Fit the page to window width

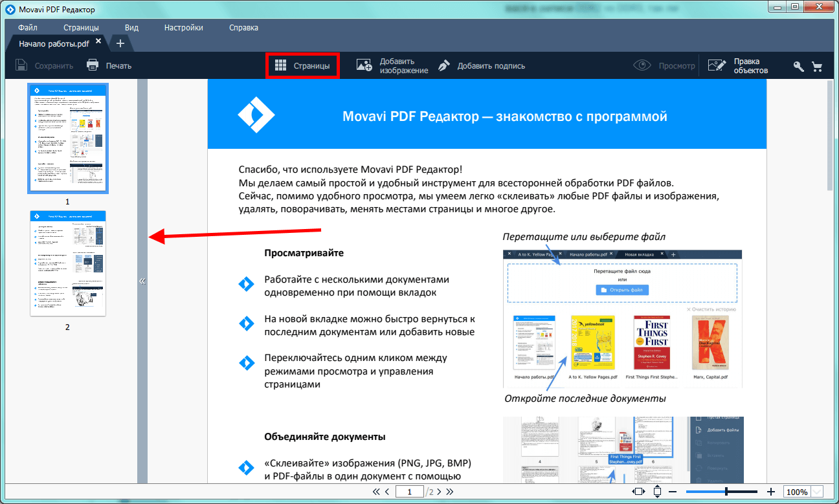(x=638, y=492)
